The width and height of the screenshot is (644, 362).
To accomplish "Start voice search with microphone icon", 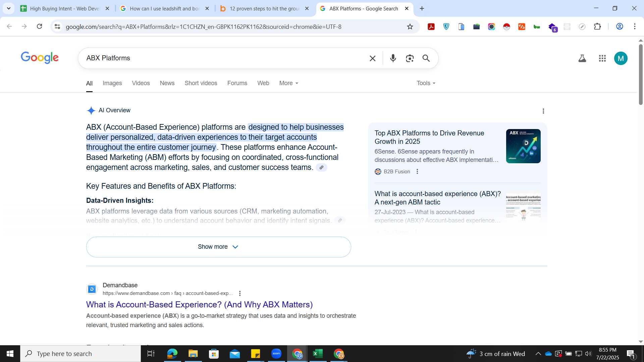I will coord(393,58).
